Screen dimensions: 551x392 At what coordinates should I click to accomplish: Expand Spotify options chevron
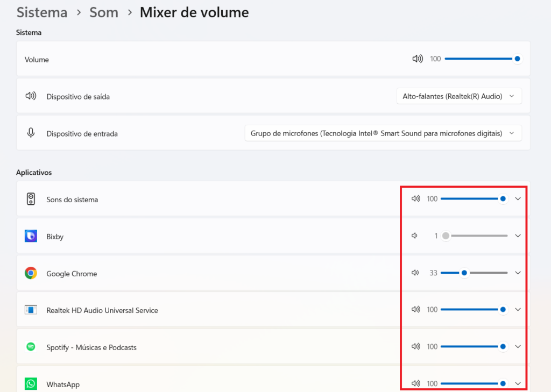pyautogui.click(x=518, y=346)
